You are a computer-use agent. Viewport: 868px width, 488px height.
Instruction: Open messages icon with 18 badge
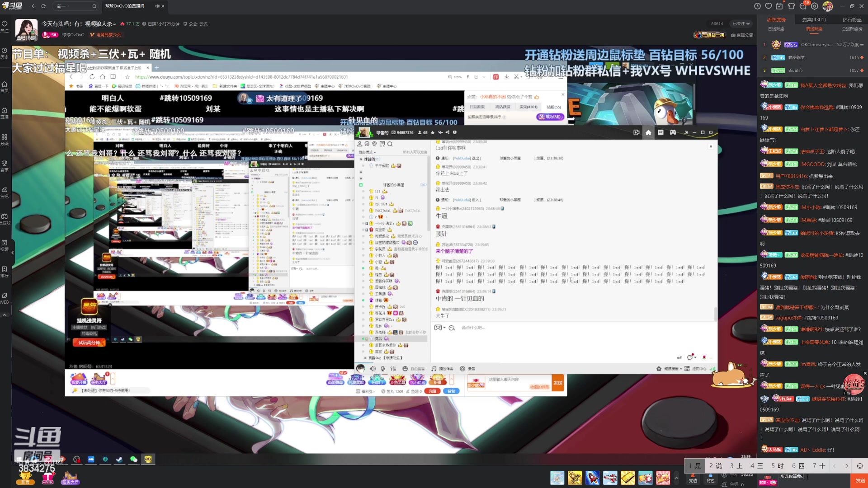[804, 5]
